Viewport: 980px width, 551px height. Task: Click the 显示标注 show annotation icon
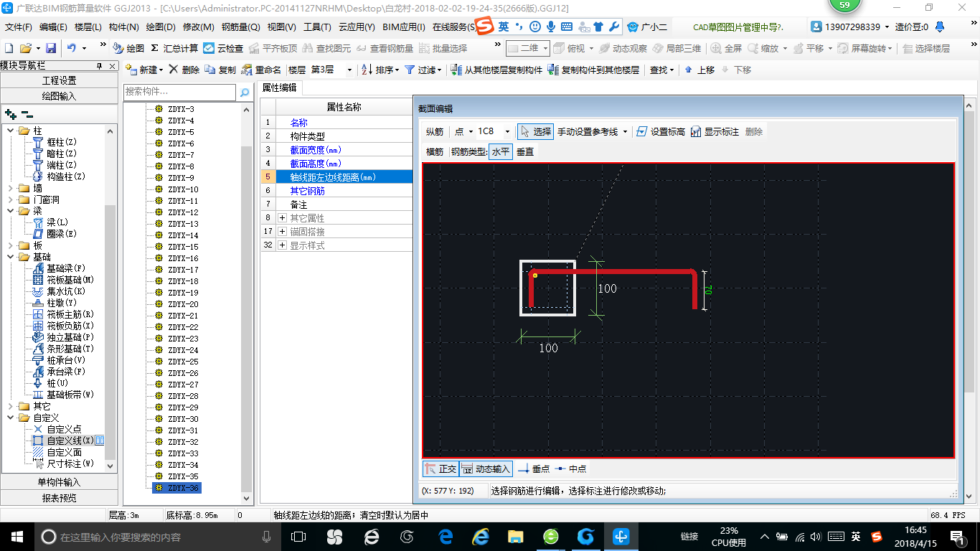696,132
